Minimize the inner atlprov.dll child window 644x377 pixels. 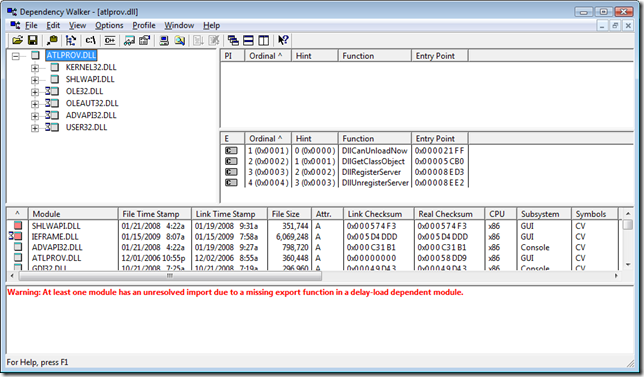click(x=602, y=25)
